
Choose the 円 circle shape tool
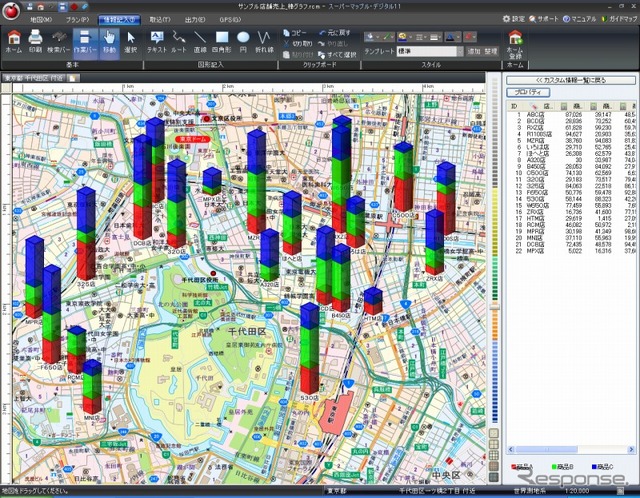click(243, 42)
